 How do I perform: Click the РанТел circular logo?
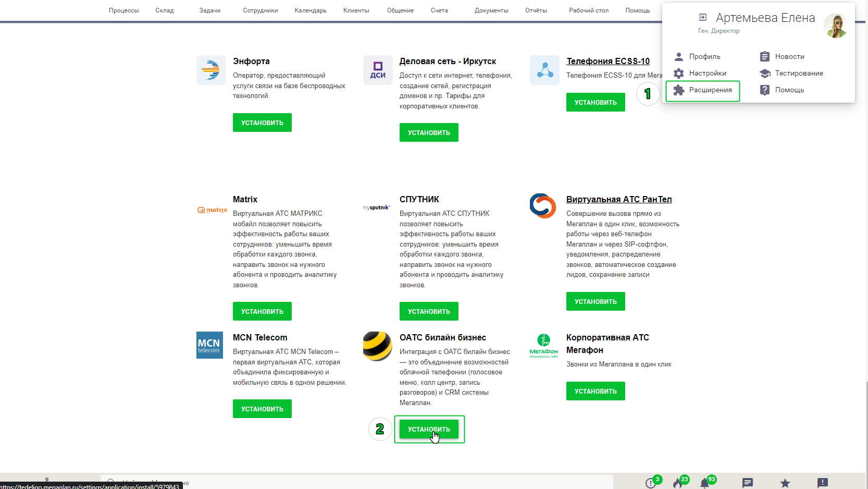(x=543, y=206)
